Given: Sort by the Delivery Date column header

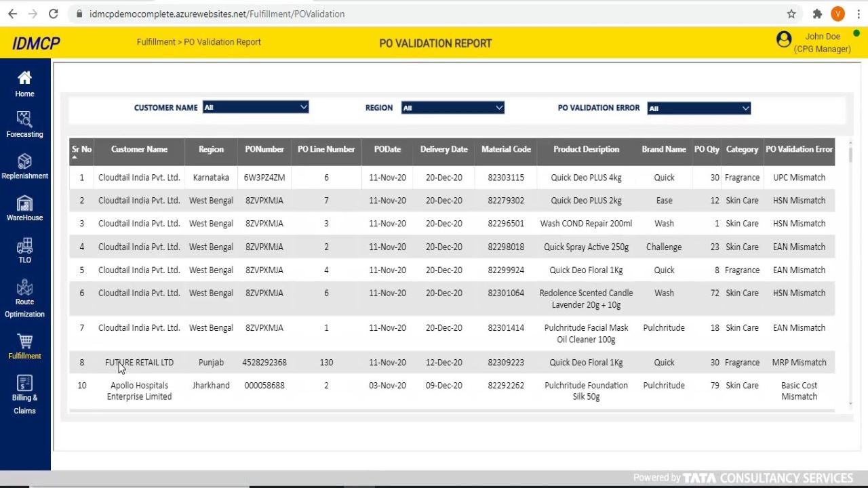Looking at the screenshot, I should [x=444, y=149].
